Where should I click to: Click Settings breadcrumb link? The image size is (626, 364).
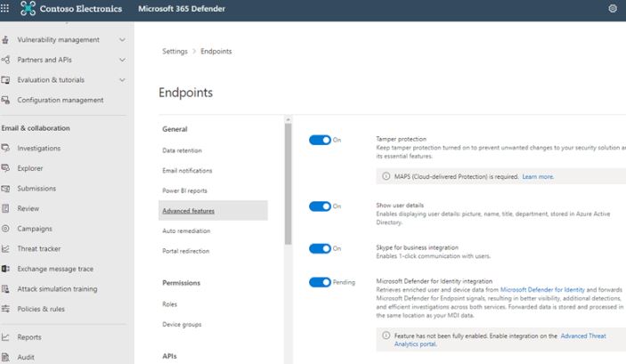(x=175, y=51)
